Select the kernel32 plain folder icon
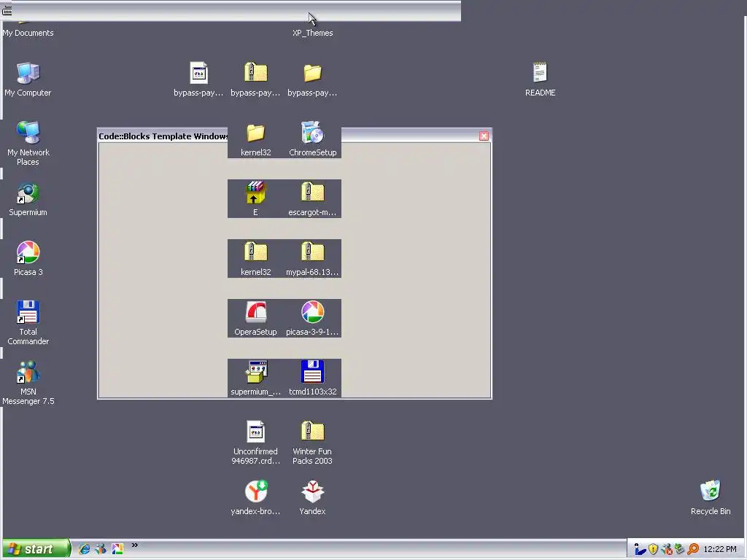 click(256, 133)
